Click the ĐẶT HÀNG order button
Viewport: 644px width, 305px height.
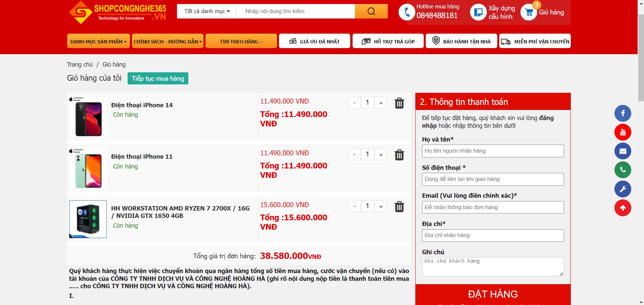[x=493, y=294]
